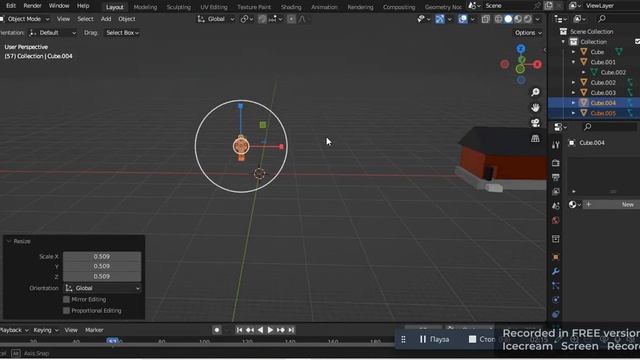
Task: Click the red X axis on navigation gizmo
Action: tap(537, 64)
